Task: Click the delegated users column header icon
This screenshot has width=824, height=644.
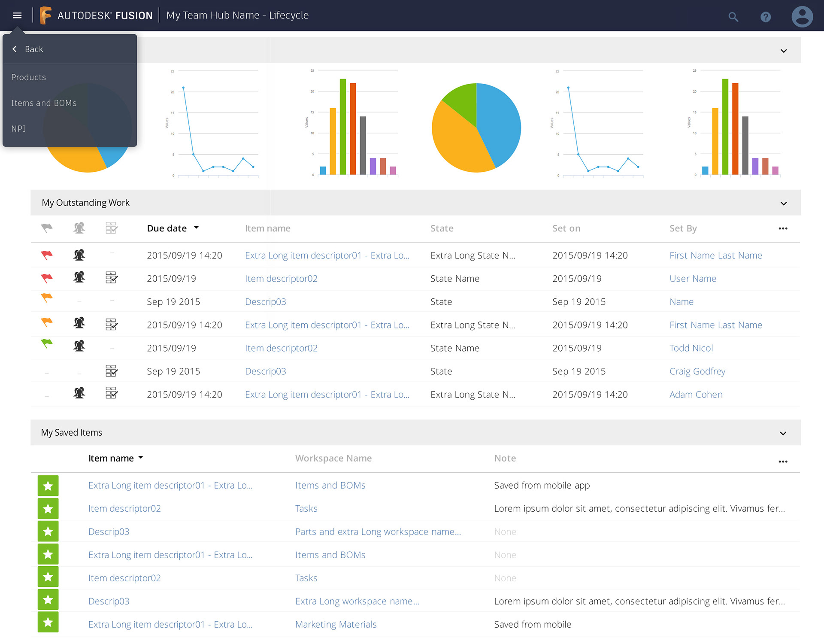Action: point(79,228)
